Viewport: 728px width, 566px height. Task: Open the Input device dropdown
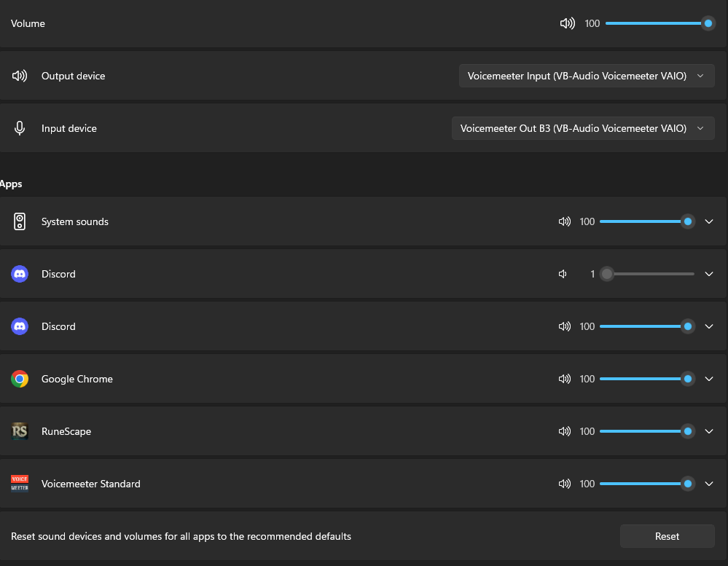pyautogui.click(x=583, y=128)
